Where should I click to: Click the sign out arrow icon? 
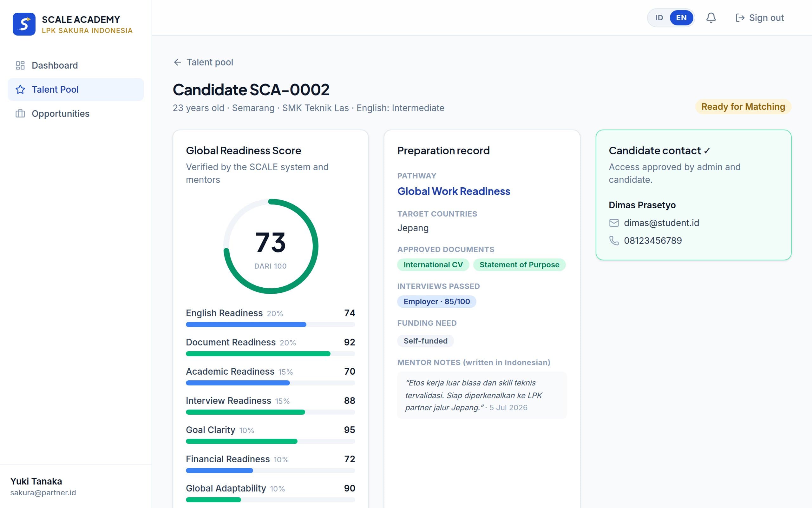point(740,18)
